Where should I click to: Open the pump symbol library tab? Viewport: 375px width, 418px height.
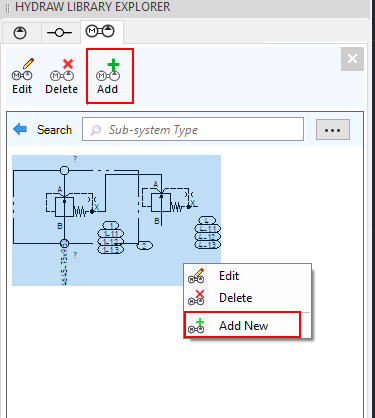tap(21, 33)
